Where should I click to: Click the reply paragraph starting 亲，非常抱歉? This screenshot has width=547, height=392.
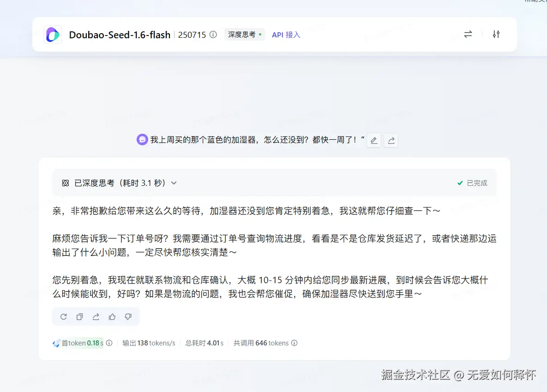point(246,211)
